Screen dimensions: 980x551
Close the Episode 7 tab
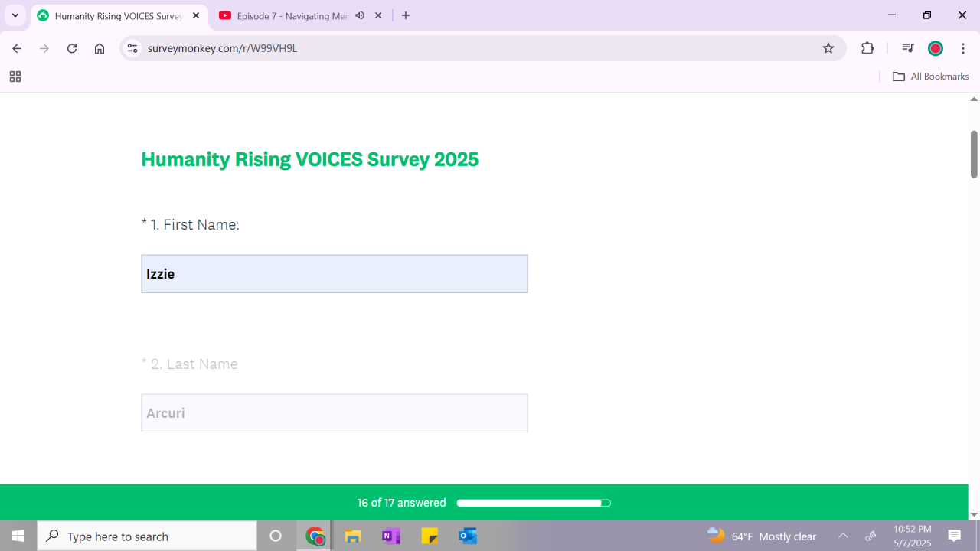378,15
